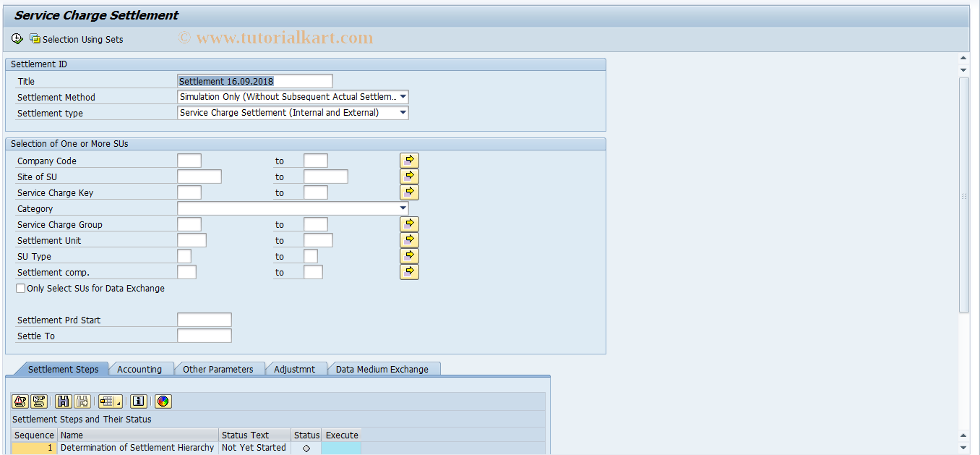Open multiple selection for Service Charge Group
This screenshot has width=980, height=455.
pyautogui.click(x=409, y=224)
